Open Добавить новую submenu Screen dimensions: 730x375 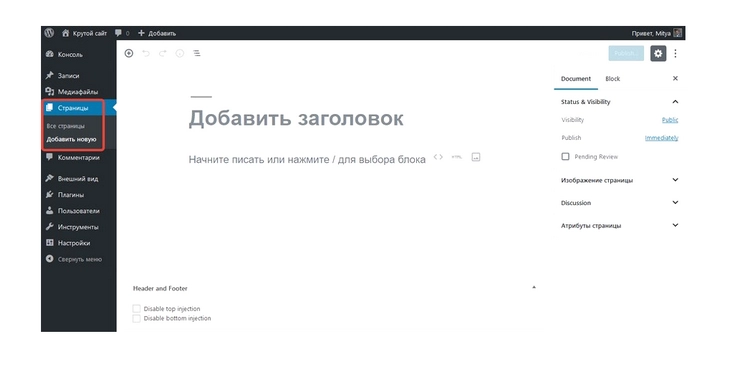(71, 139)
